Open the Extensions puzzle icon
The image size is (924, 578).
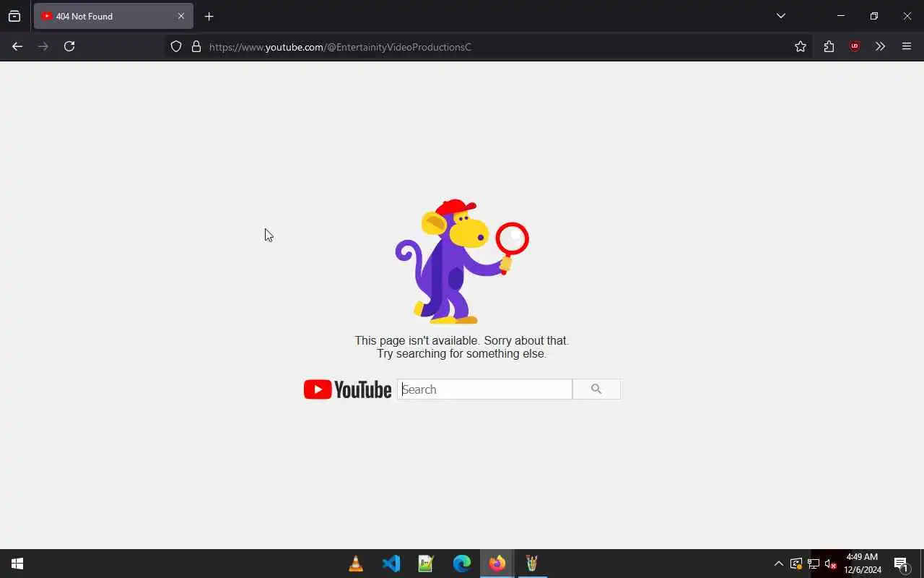click(829, 46)
